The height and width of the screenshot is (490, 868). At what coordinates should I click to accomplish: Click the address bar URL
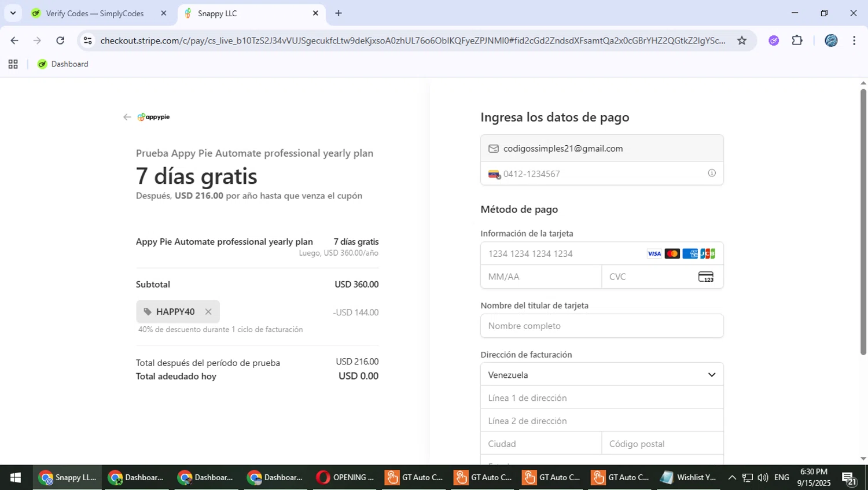click(x=413, y=40)
